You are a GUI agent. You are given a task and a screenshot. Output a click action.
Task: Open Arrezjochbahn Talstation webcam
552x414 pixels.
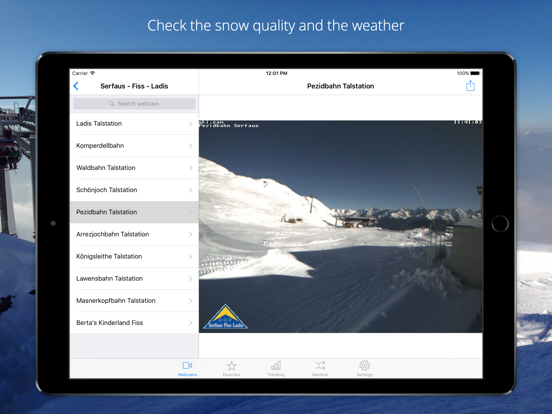134,234
